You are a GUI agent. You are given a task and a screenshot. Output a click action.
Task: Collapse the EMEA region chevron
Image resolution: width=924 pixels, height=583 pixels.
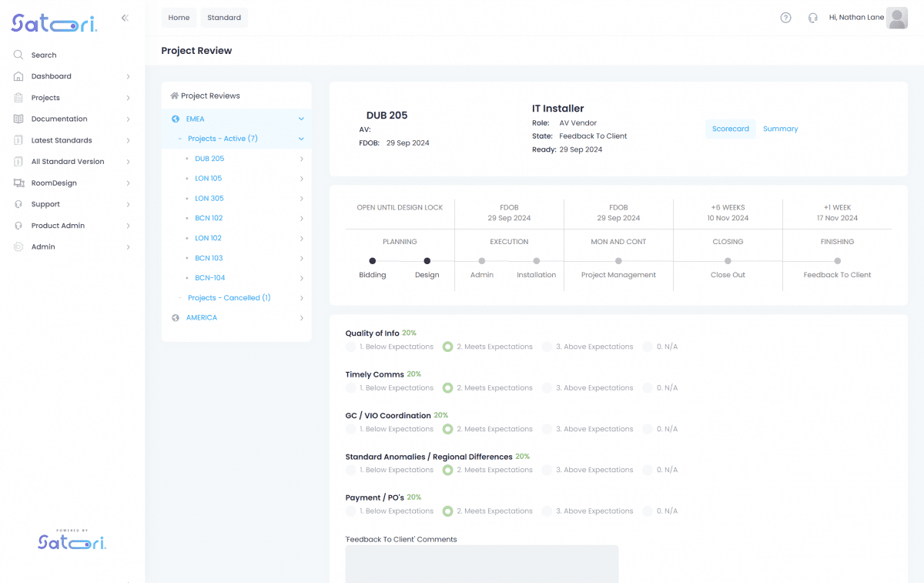[x=301, y=119]
